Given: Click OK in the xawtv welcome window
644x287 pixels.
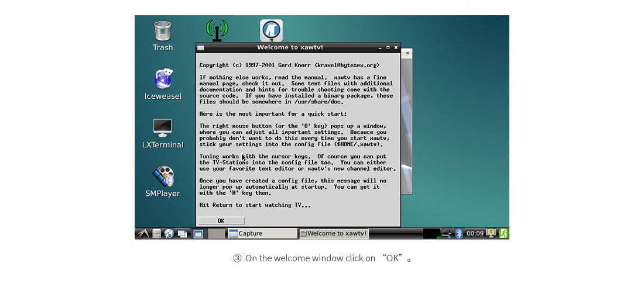Looking at the screenshot, I should 221,220.
